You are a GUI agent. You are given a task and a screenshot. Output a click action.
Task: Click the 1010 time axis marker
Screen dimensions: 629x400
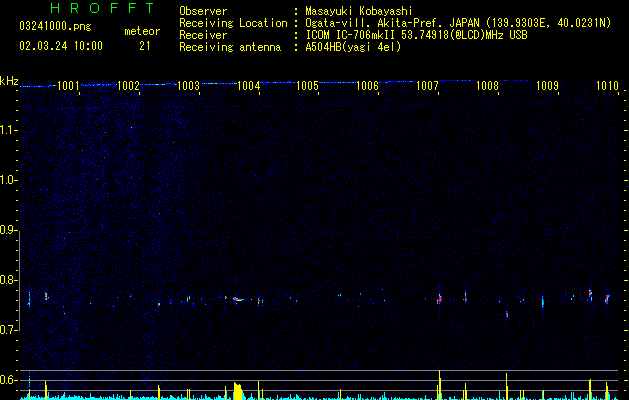click(607, 86)
